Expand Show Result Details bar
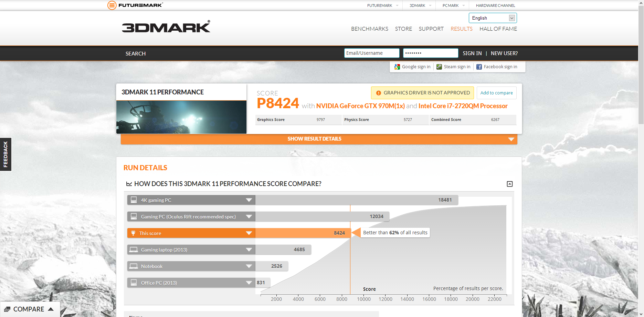Image resolution: width=644 pixels, height=317 pixels. click(319, 139)
